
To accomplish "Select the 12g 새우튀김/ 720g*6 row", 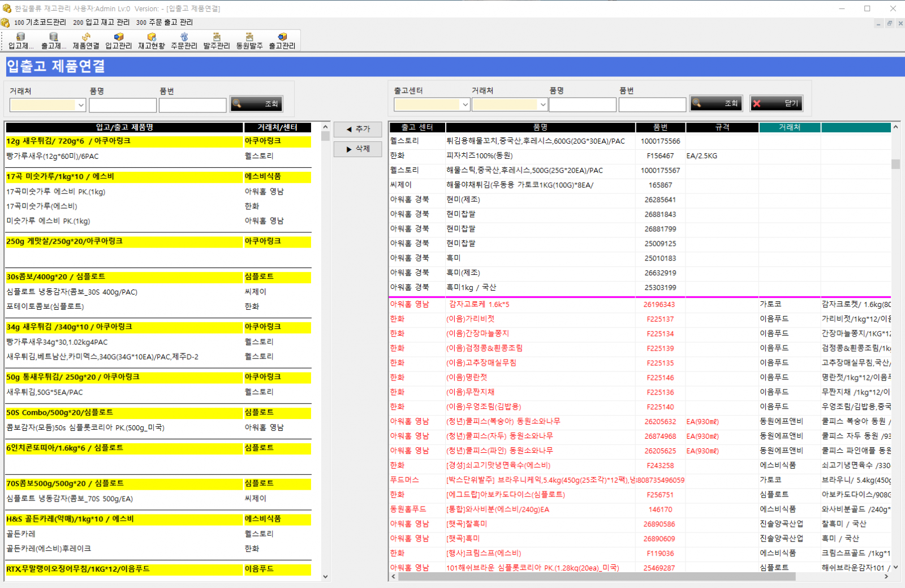I will [158, 141].
